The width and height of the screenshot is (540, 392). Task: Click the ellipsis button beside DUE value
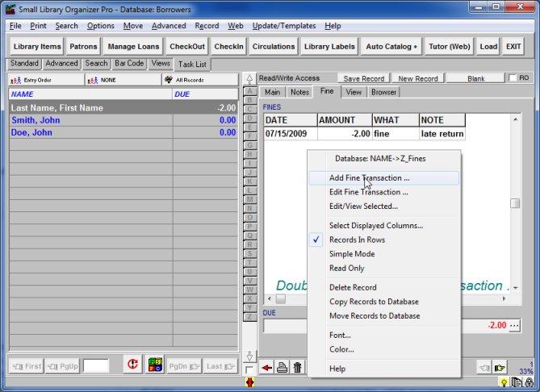[x=514, y=325]
